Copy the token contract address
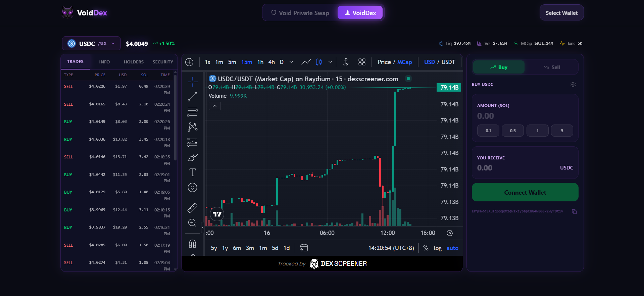Image resolution: width=644 pixels, height=296 pixels. pos(574,211)
